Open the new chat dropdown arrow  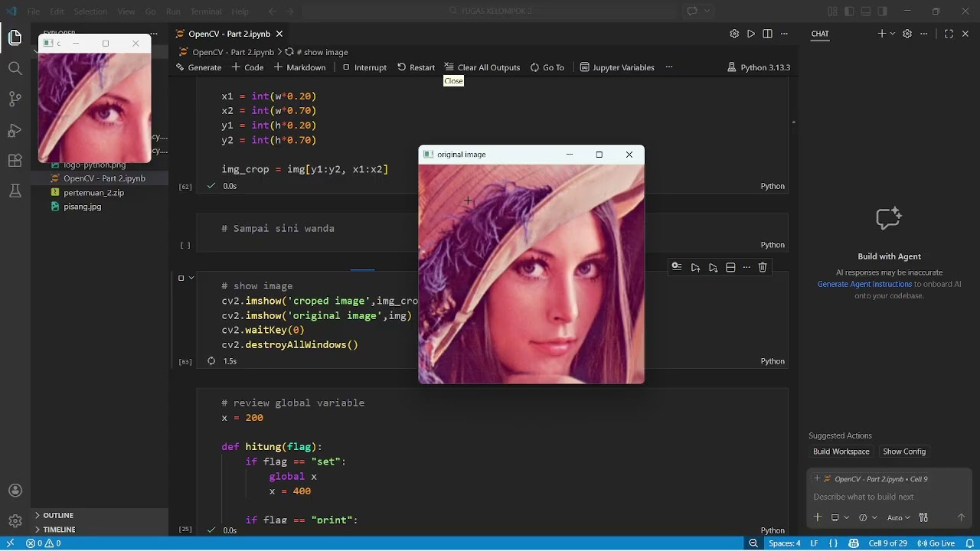coord(893,34)
